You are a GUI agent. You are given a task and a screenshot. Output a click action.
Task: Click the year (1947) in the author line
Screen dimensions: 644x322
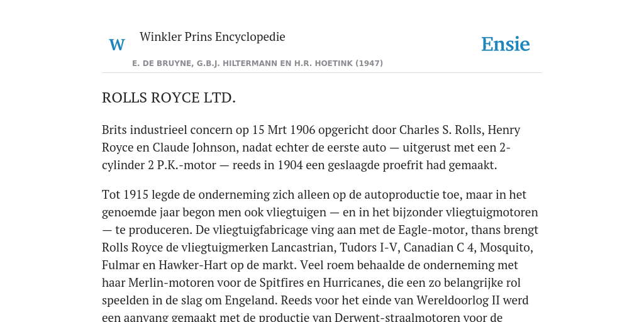369,64
